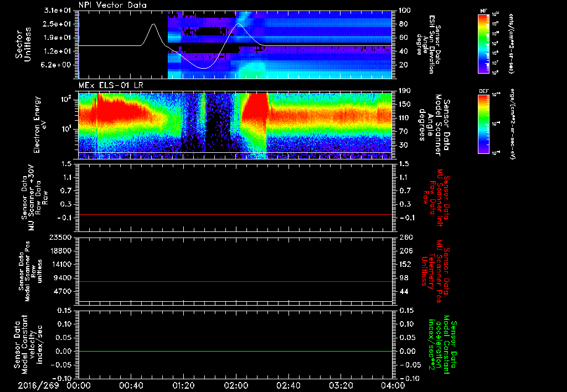The height and width of the screenshot is (392, 567).
Task: Click the 260 telemetry position tick value
Action: tap(405, 237)
